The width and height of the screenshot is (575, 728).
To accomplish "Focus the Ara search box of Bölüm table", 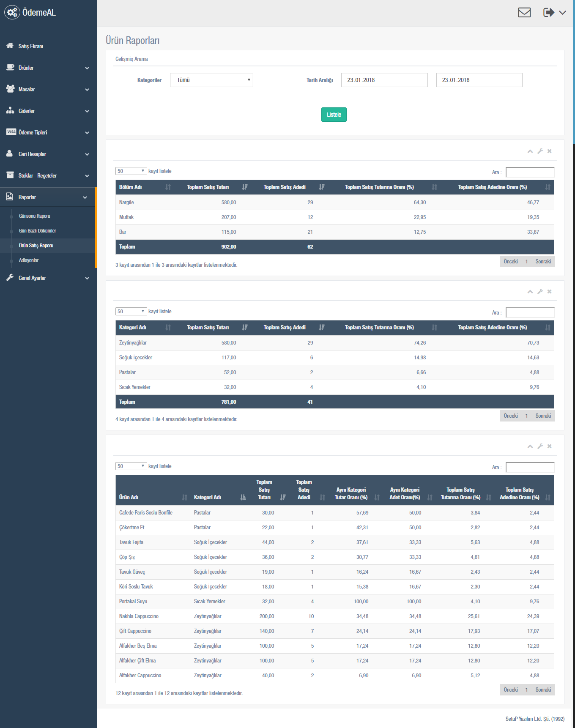I will (x=530, y=172).
